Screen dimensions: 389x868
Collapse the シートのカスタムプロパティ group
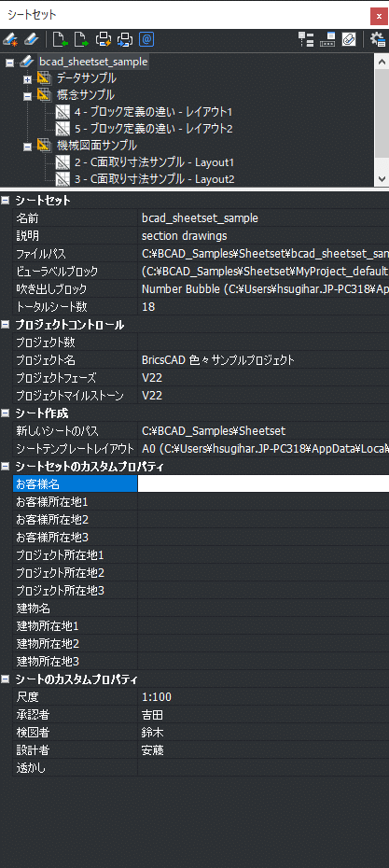coord(6,679)
